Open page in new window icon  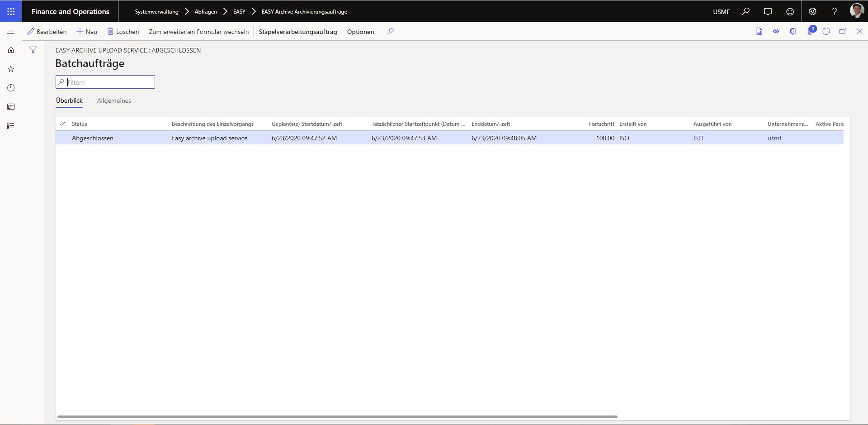tap(843, 32)
